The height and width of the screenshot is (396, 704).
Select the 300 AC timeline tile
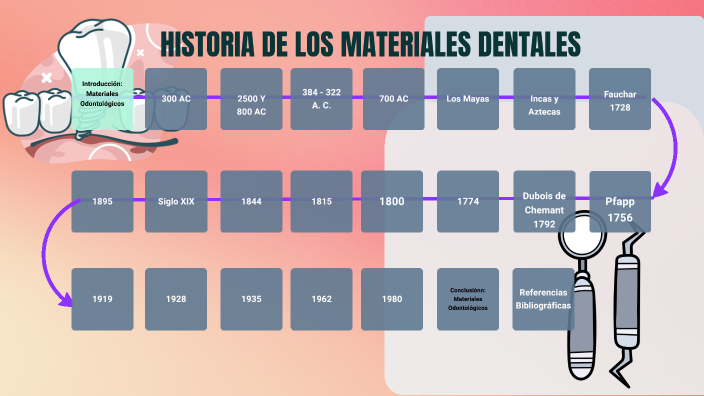point(176,99)
